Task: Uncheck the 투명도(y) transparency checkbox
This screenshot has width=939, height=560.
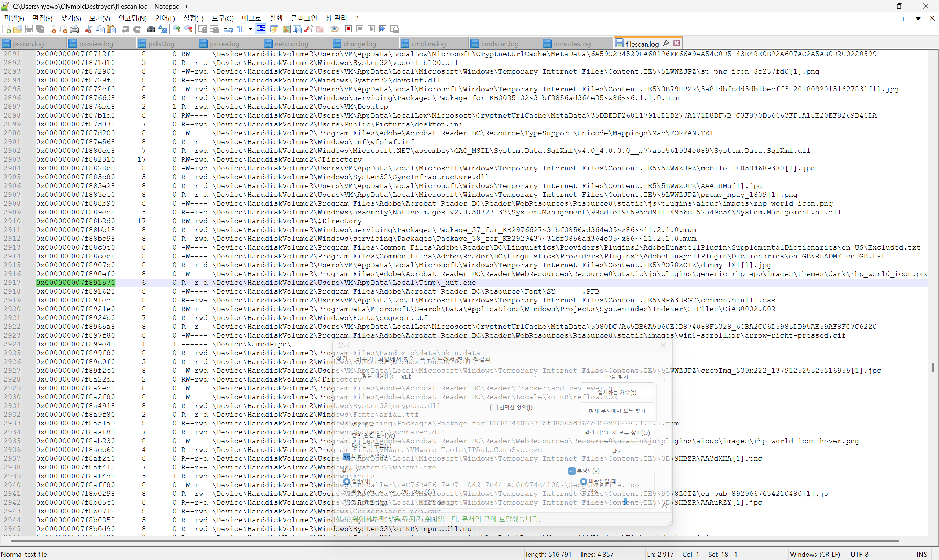Action: (571, 471)
